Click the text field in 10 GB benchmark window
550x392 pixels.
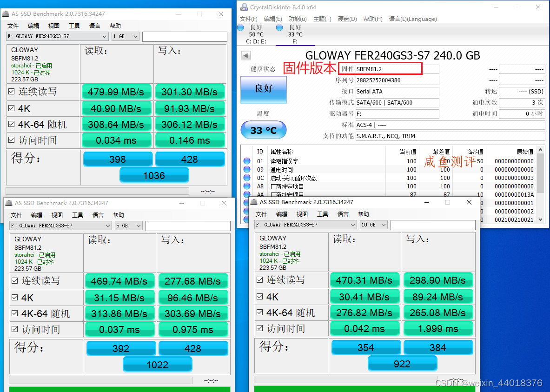433,225
